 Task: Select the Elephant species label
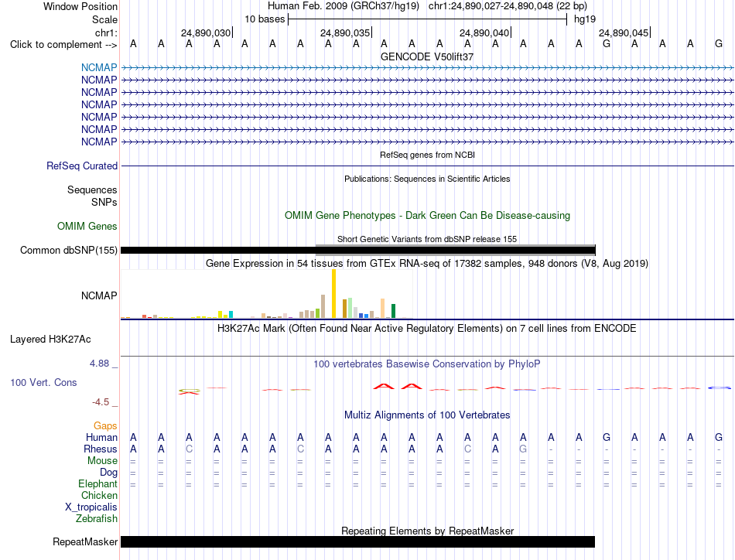click(97, 483)
